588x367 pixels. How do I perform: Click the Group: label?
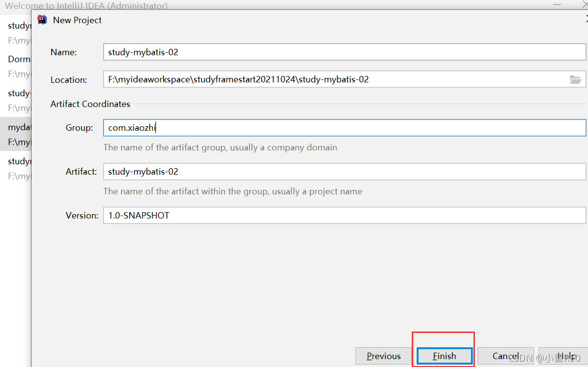(79, 128)
